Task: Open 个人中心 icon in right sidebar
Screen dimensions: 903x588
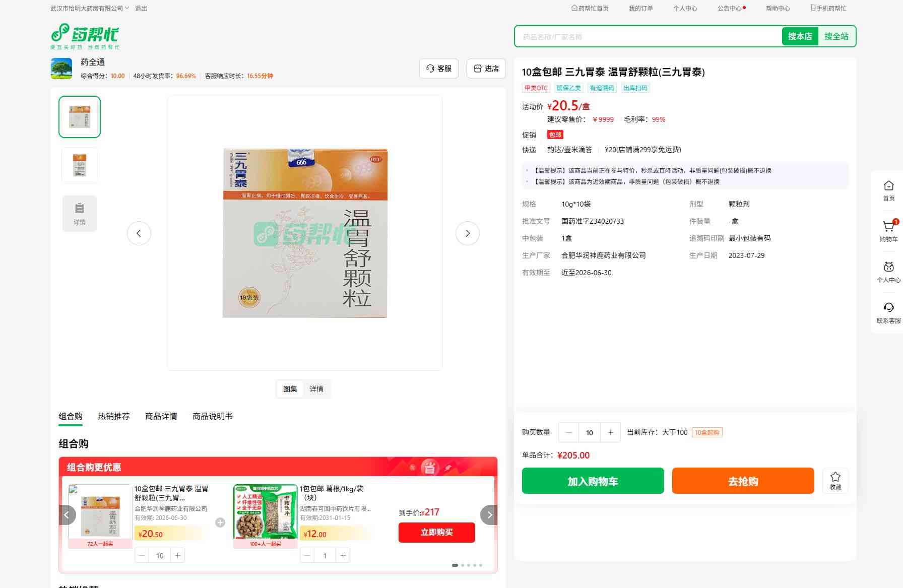Action: [888, 272]
